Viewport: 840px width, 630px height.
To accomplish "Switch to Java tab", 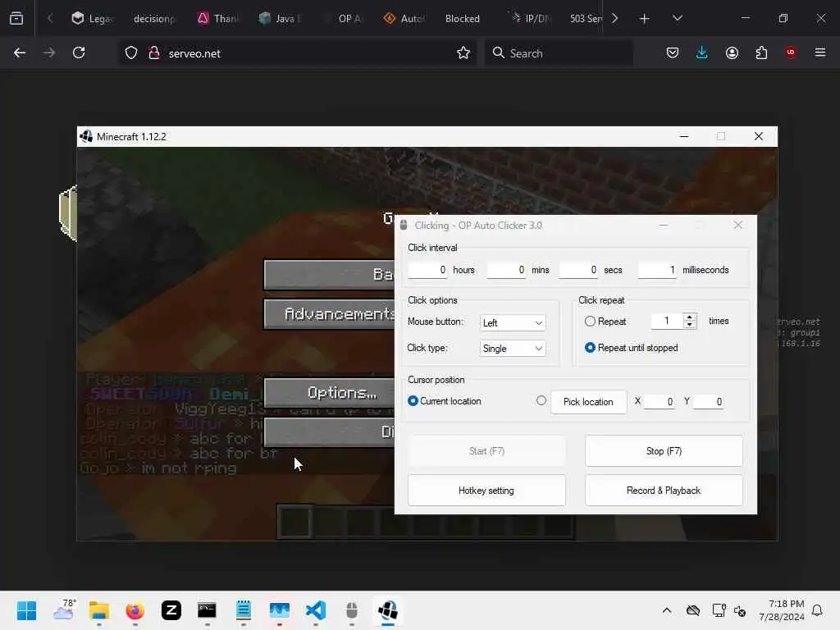I will coord(280,19).
